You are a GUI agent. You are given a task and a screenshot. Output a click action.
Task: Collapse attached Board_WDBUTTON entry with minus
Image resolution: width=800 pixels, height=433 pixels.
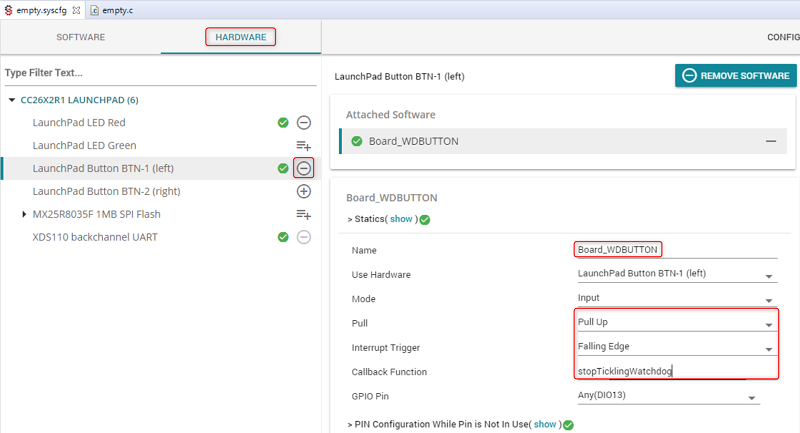[x=771, y=141]
